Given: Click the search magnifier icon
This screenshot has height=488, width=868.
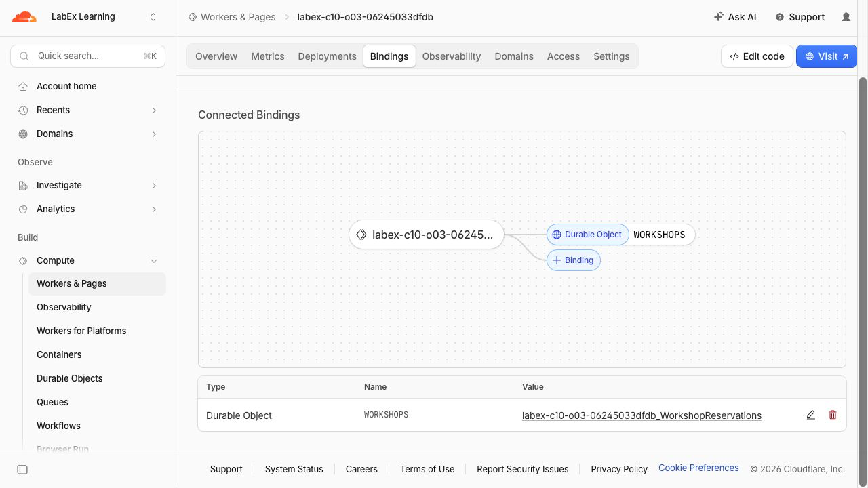Looking at the screenshot, I should coord(24,56).
